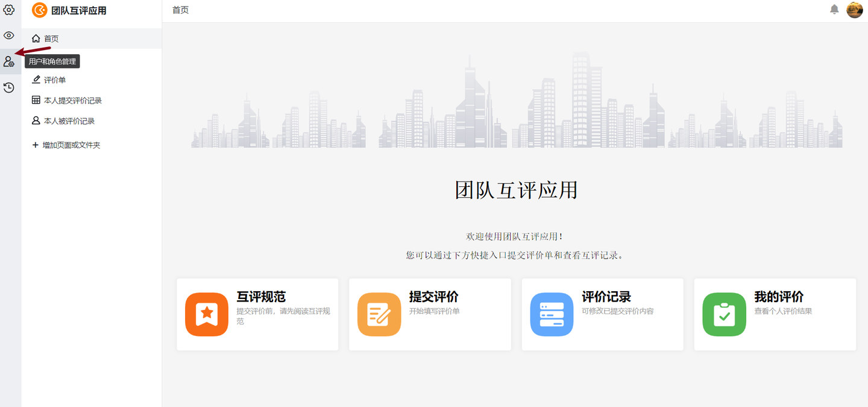868x407 pixels.
Task: Click the green clipboard check icon
Action: (725, 314)
